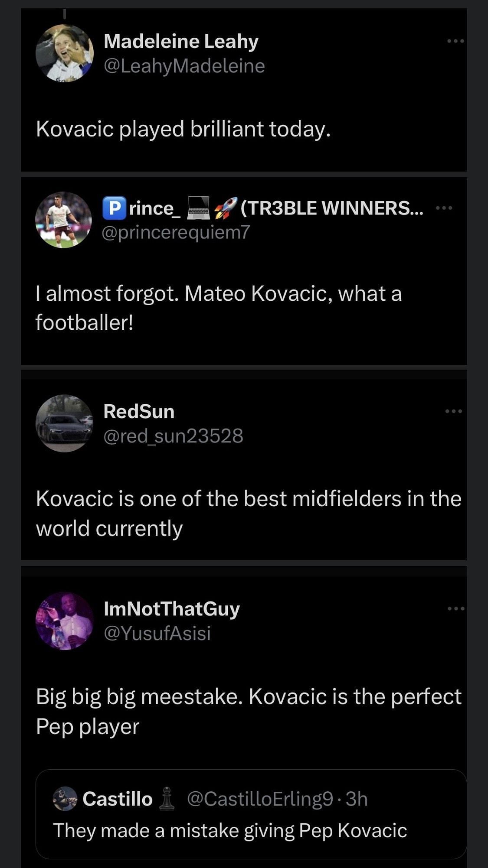The image size is (488, 868).
Task: Visit the @YusufAsisi handle
Action: click(x=157, y=633)
